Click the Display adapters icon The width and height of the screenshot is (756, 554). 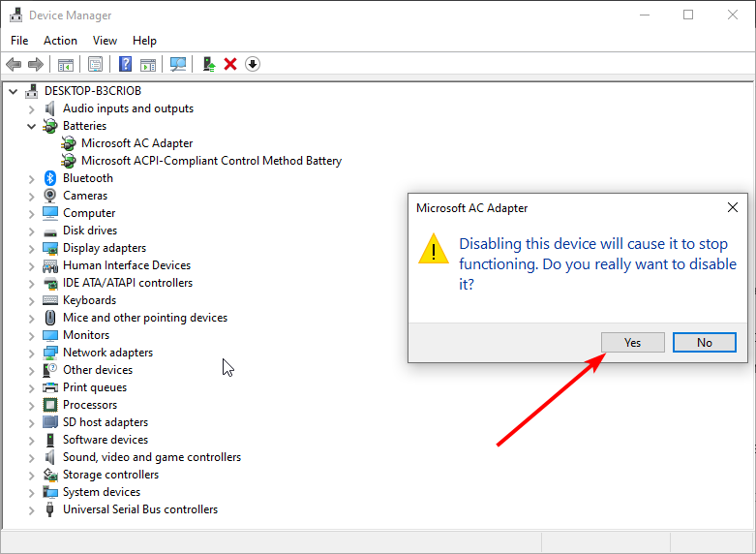[50, 248]
